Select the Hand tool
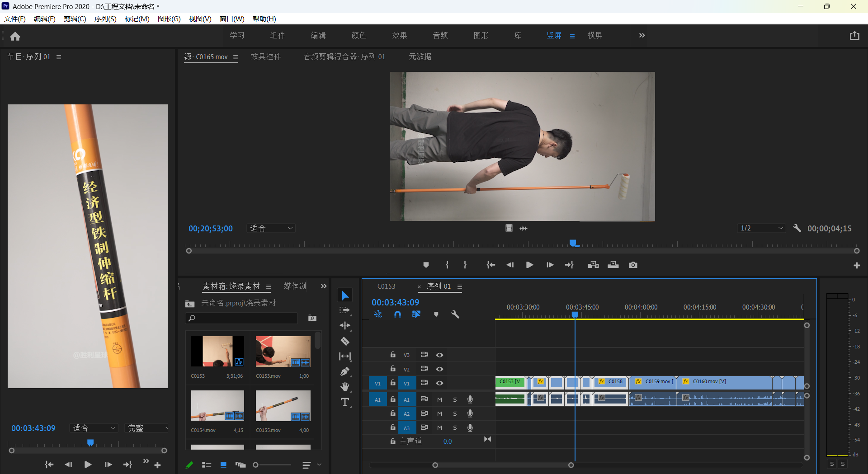 (345, 386)
